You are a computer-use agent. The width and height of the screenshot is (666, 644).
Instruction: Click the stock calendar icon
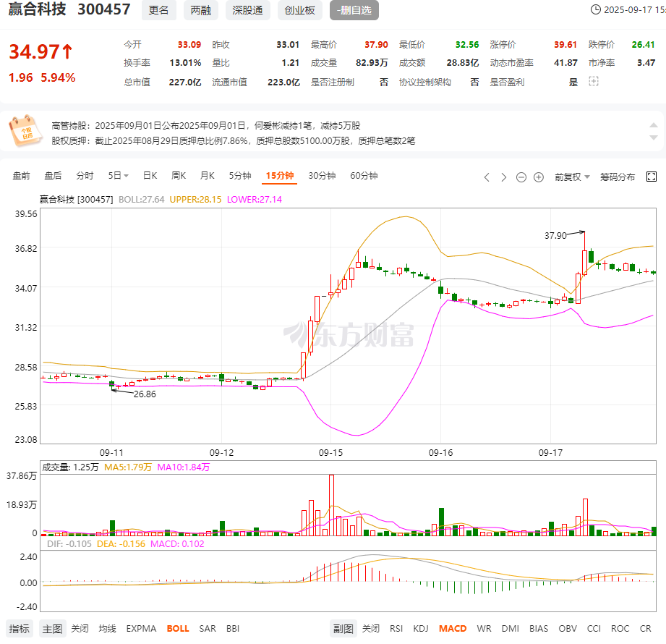tap(25, 130)
